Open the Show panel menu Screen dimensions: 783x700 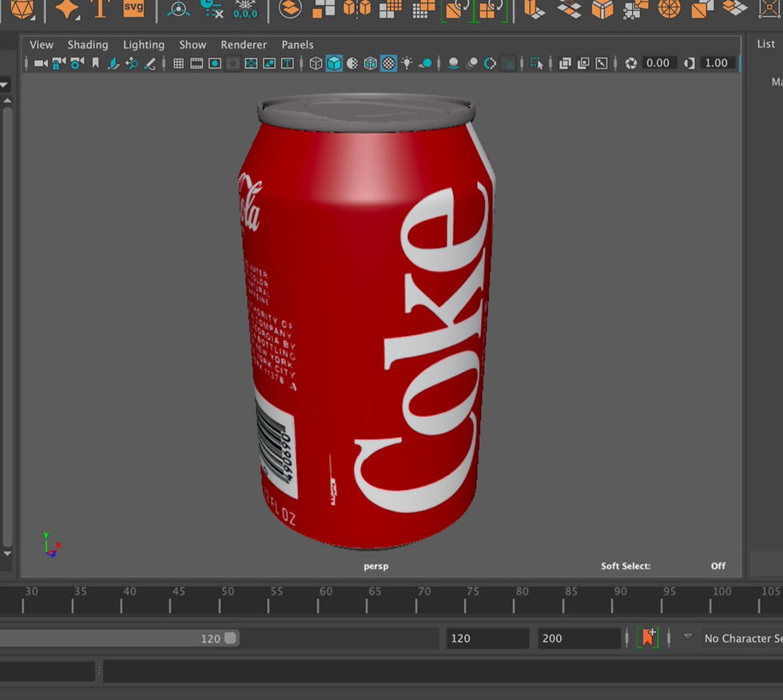193,45
